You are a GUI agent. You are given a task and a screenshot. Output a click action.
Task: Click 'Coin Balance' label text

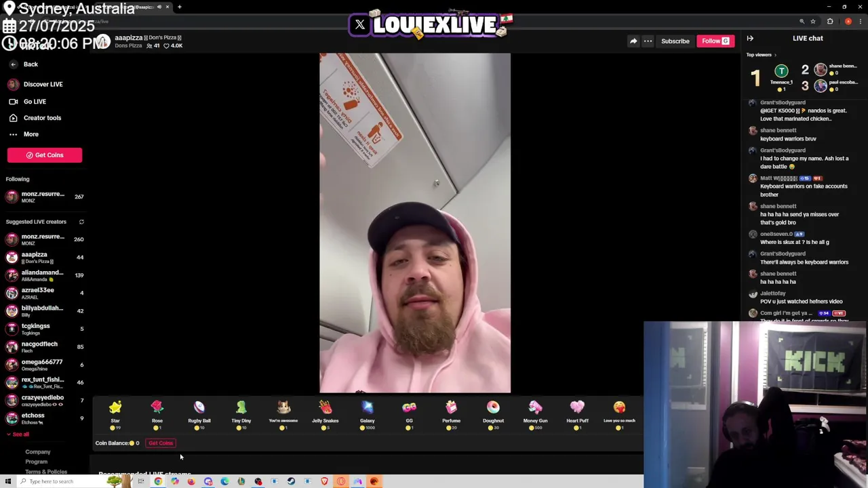pos(112,443)
